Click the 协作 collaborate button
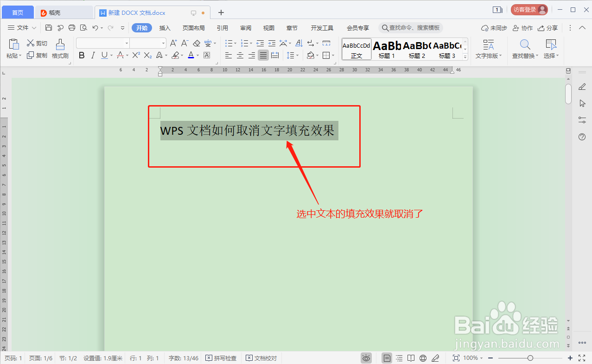The width and height of the screenshot is (592, 364). [x=522, y=28]
